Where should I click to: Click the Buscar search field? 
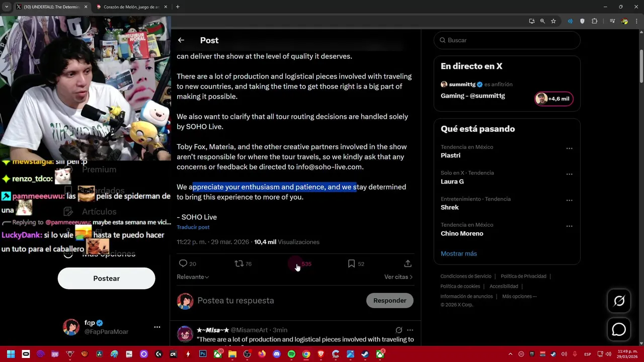(x=507, y=40)
